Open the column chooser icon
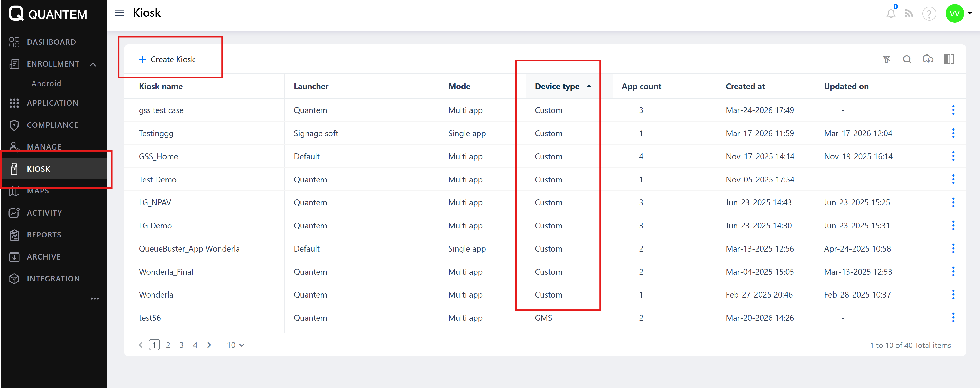The image size is (980, 388). pos(948,59)
